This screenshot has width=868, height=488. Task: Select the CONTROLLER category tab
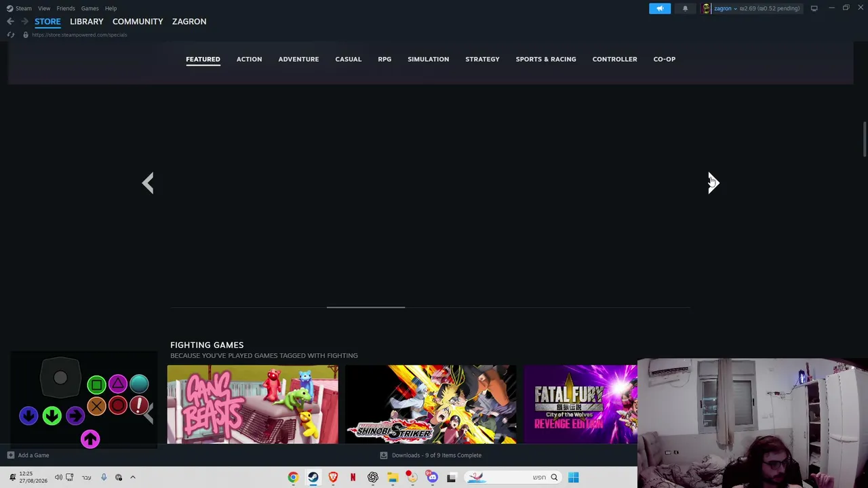point(614,59)
